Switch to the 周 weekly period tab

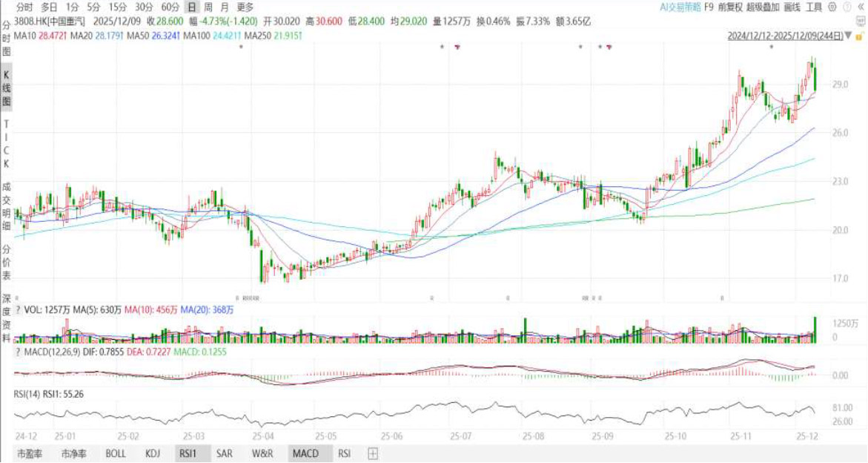[x=208, y=7]
